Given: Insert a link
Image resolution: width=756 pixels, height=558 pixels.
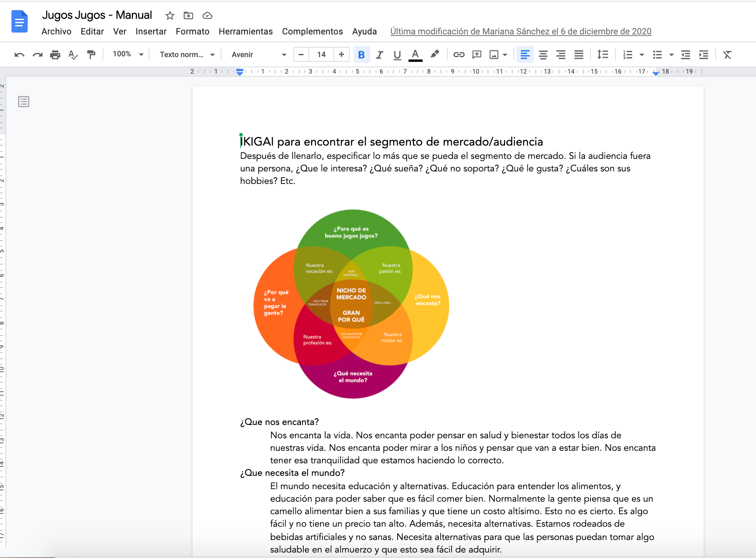Looking at the screenshot, I should (459, 55).
